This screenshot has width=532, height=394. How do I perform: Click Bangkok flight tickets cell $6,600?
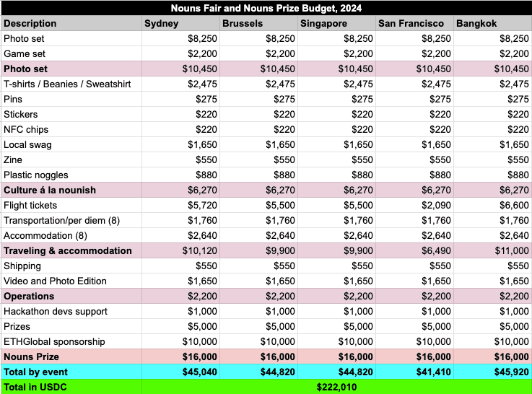click(x=511, y=205)
